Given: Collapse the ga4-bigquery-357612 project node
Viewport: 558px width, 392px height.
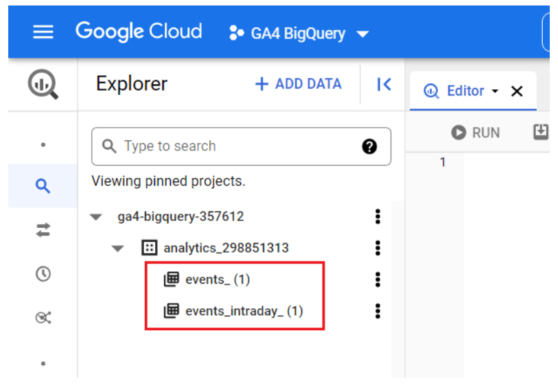Looking at the screenshot, I should click(x=96, y=217).
